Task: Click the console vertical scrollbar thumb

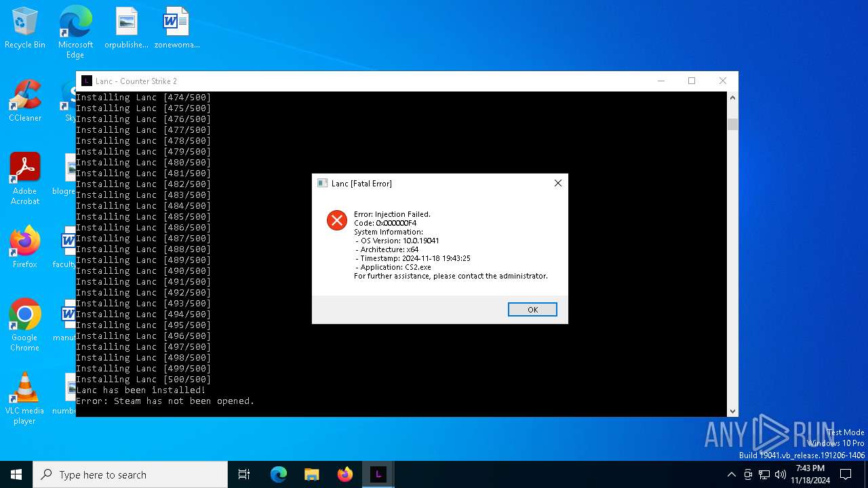Action: pos(732,124)
